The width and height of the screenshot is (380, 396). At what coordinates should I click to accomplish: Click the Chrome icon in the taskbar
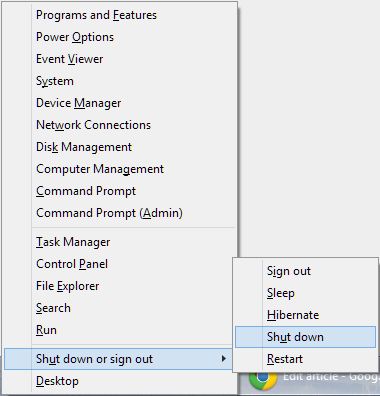(263, 380)
